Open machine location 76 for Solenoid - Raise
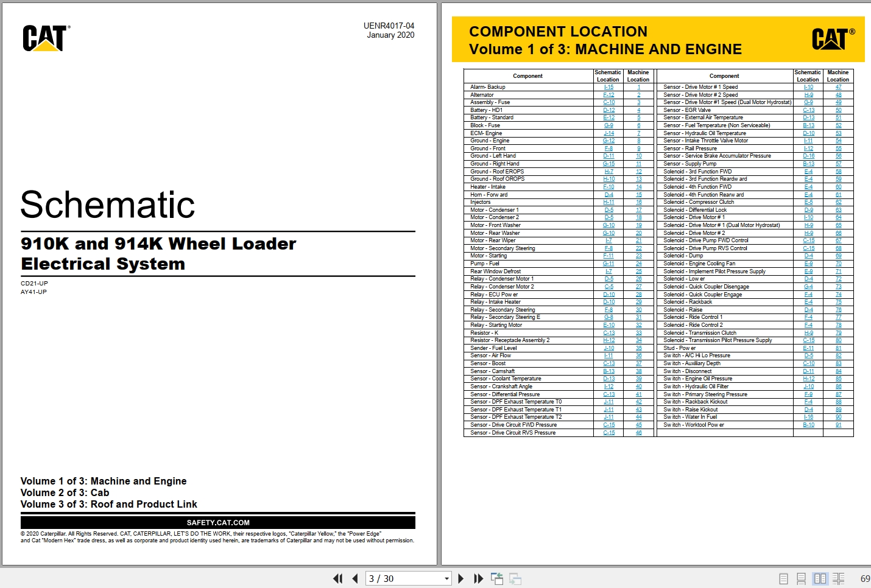Screen dimensions: 871x588 (838, 310)
